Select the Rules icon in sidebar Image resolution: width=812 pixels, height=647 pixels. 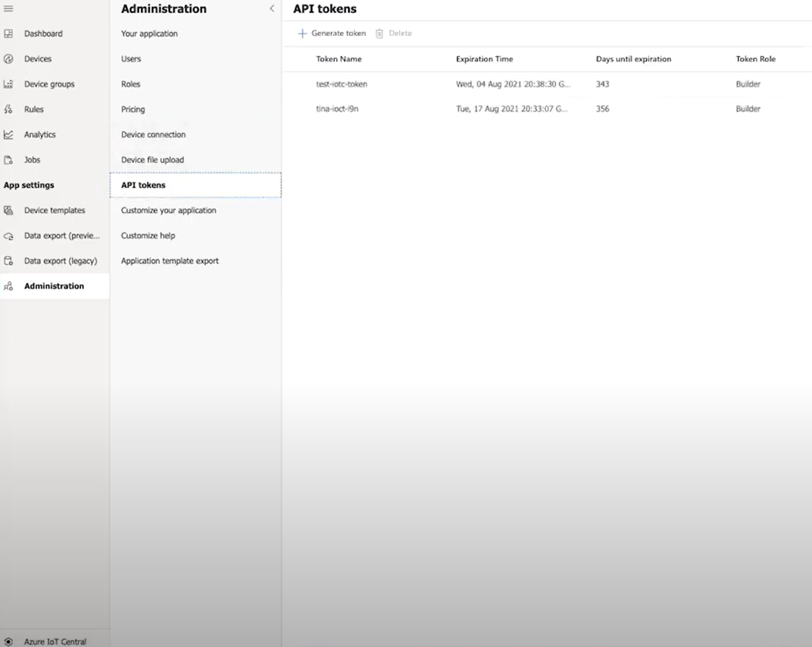pyautogui.click(x=8, y=109)
